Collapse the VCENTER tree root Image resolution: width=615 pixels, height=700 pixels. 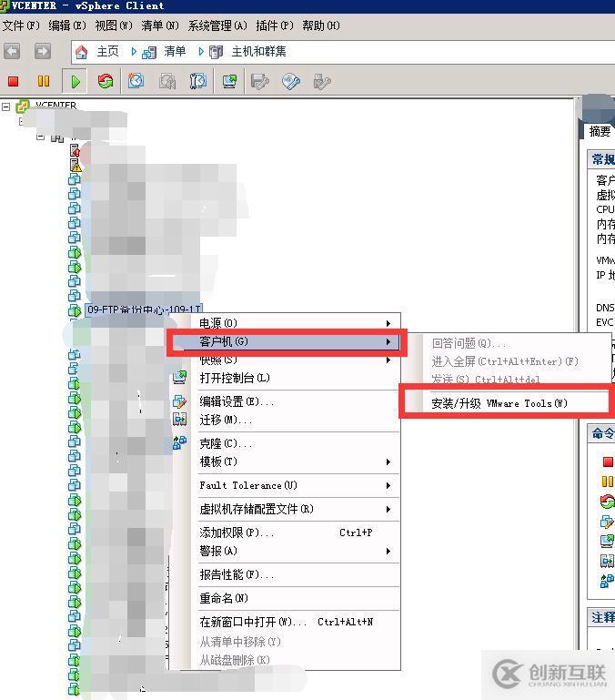coord(6,107)
